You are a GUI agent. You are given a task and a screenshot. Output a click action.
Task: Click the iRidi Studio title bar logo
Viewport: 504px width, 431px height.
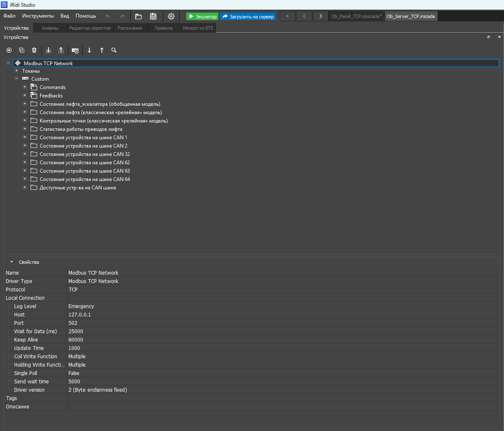pyautogui.click(x=5, y=5)
